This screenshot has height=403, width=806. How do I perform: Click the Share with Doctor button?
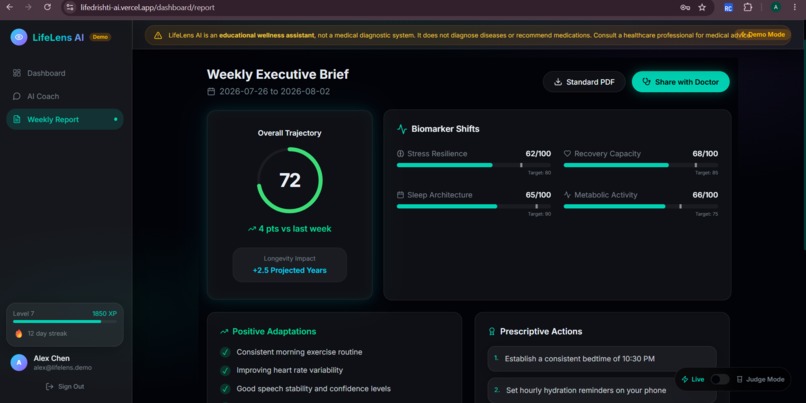click(x=681, y=82)
